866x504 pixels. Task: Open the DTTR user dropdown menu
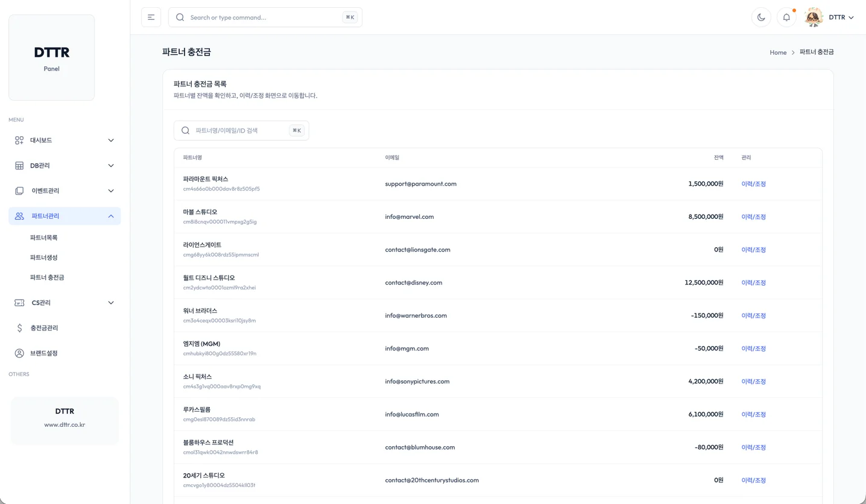click(x=841, y=17)
